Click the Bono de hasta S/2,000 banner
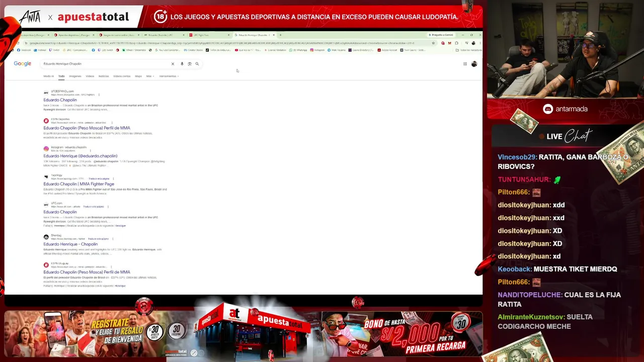Screen dimensions: 644x362 401,334
